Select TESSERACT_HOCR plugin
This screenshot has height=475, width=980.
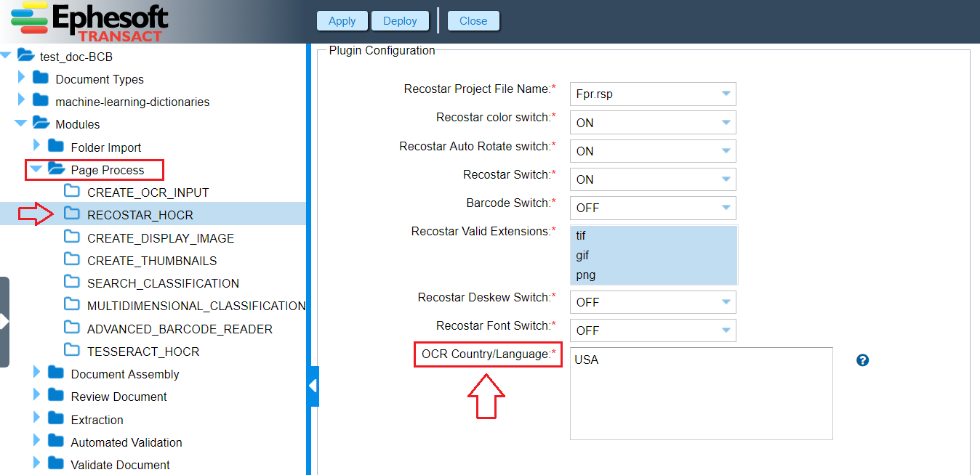coord(143,352)
